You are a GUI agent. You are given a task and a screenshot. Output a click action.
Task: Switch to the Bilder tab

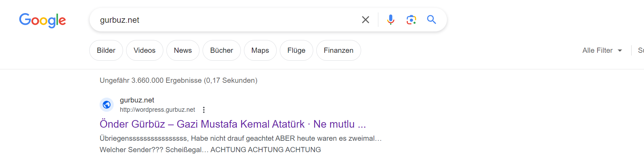[106, 50]
